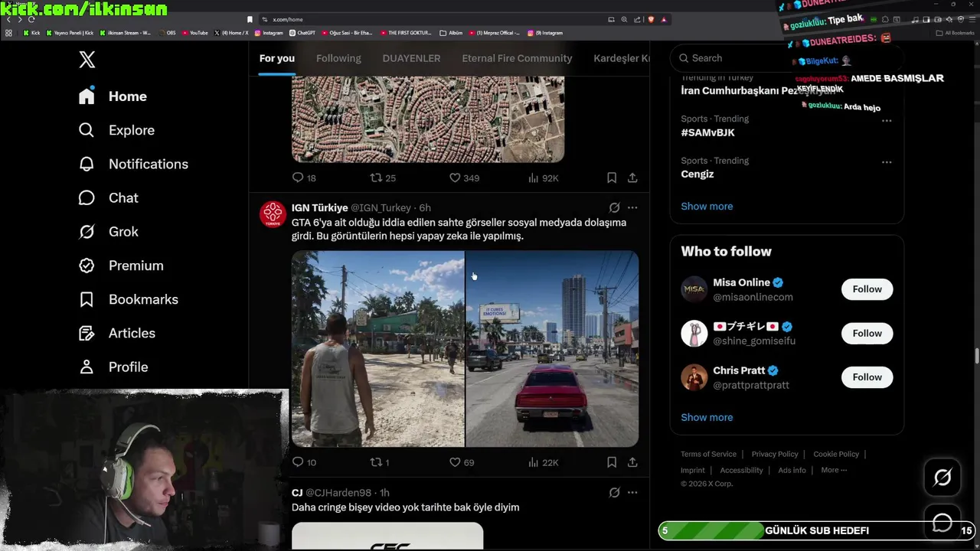Click the IGN Türkiye profile avatar
This screenshot has width=980, height=551.
pyautogui.click(x=273, y=214)
